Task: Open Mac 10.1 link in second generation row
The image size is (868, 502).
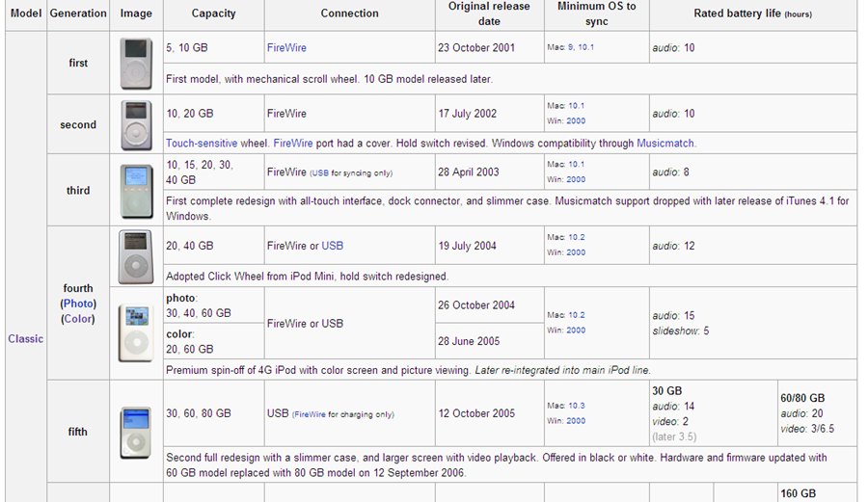Action: coord(577,106)
